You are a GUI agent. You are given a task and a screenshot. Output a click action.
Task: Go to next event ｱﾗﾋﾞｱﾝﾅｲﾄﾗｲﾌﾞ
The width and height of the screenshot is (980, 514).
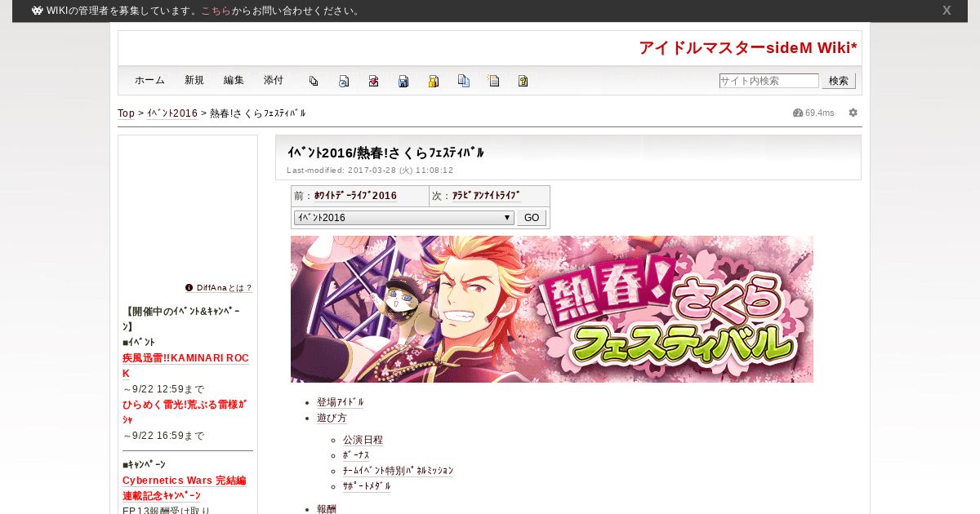(x=486, y=196)
